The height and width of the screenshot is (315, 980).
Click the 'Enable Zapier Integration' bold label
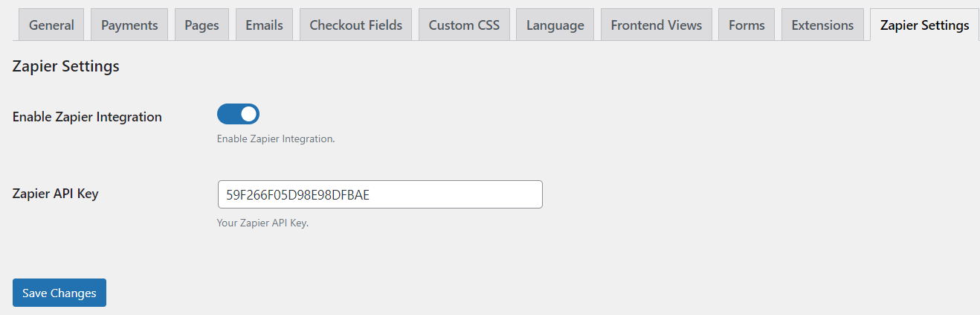click(87, 117)
